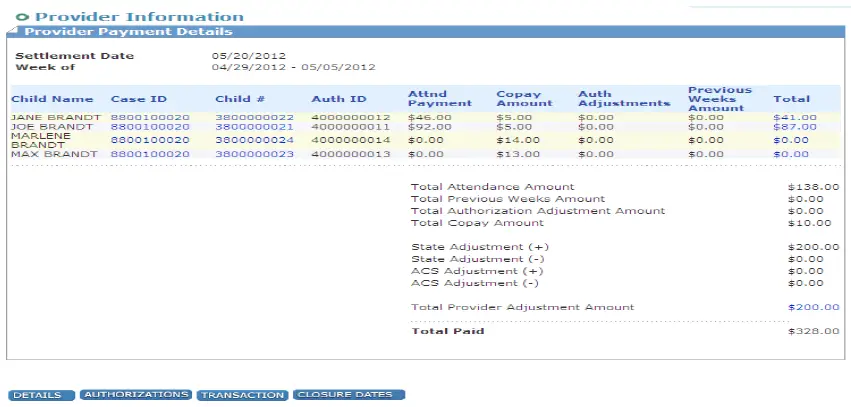Click the Child # column header
Image resolution: width=851 pixels, height=407 pixels.
coord(240,99)
